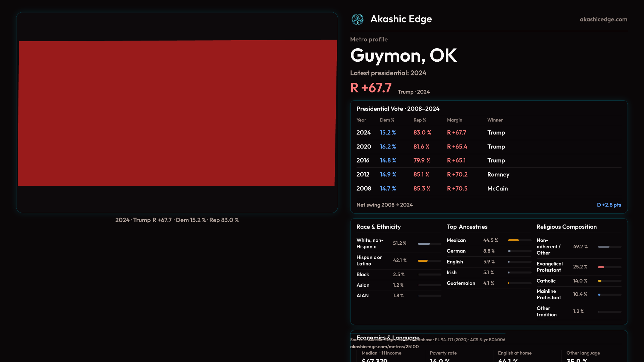
Task: Click the Presidential Vote 2008–2024 heading
Action: (398, 109)
